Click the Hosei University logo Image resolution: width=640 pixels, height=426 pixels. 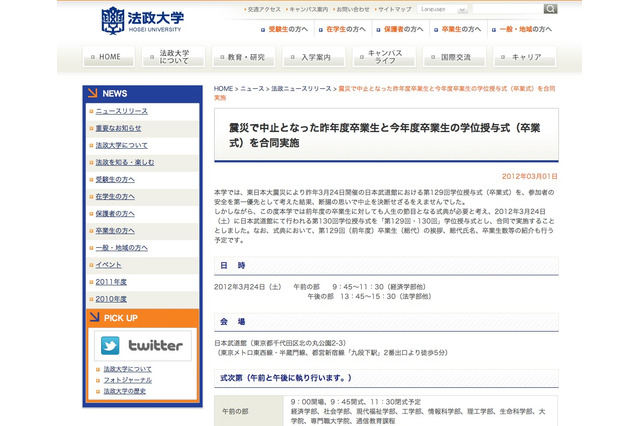(142, 20)
